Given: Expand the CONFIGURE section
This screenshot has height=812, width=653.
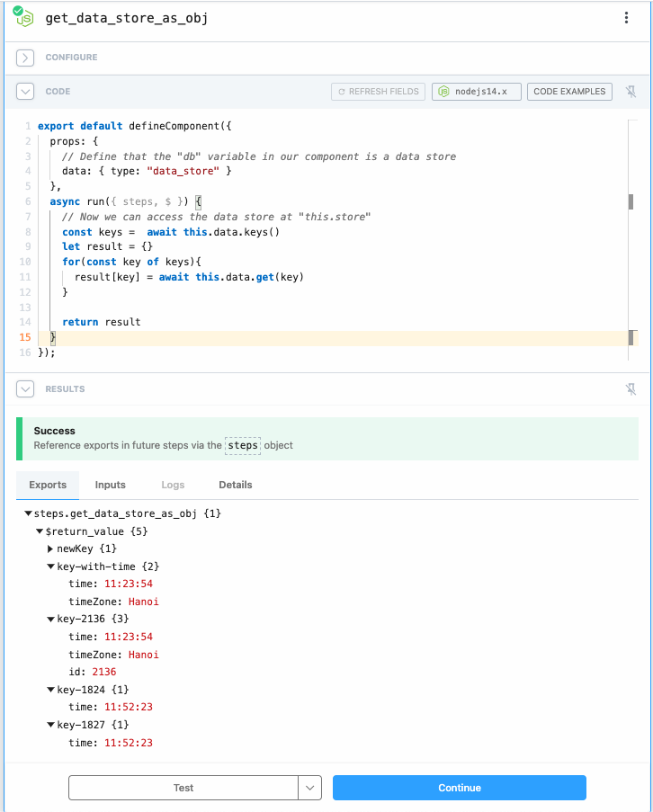Looking at the screenshot, I should pyautogui.click(x=25, y=57).
